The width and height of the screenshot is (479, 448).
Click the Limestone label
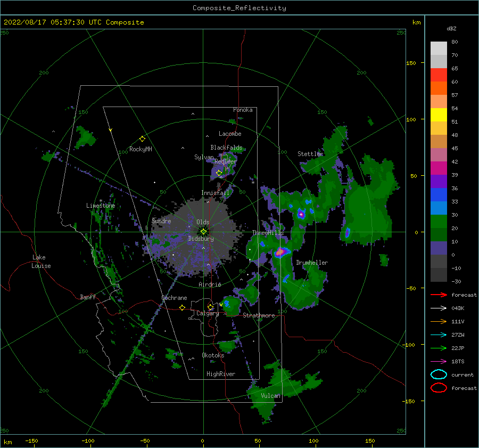101,206
